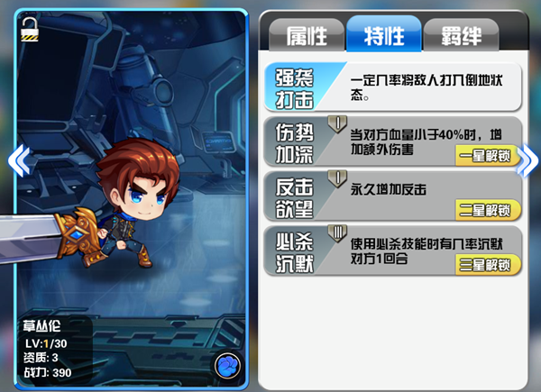Tap the 二星解锁 unlock button
541x392 pixels.
click(488, 210)
